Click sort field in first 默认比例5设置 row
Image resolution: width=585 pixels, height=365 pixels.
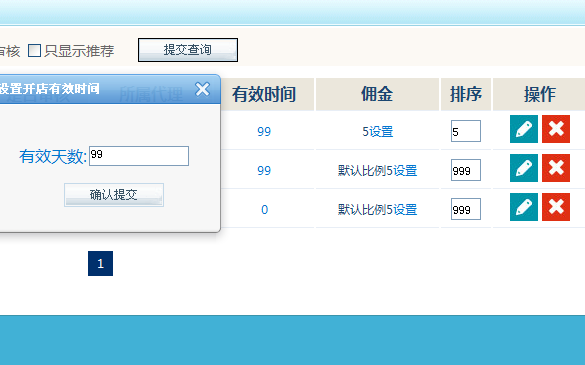[466, 170]
